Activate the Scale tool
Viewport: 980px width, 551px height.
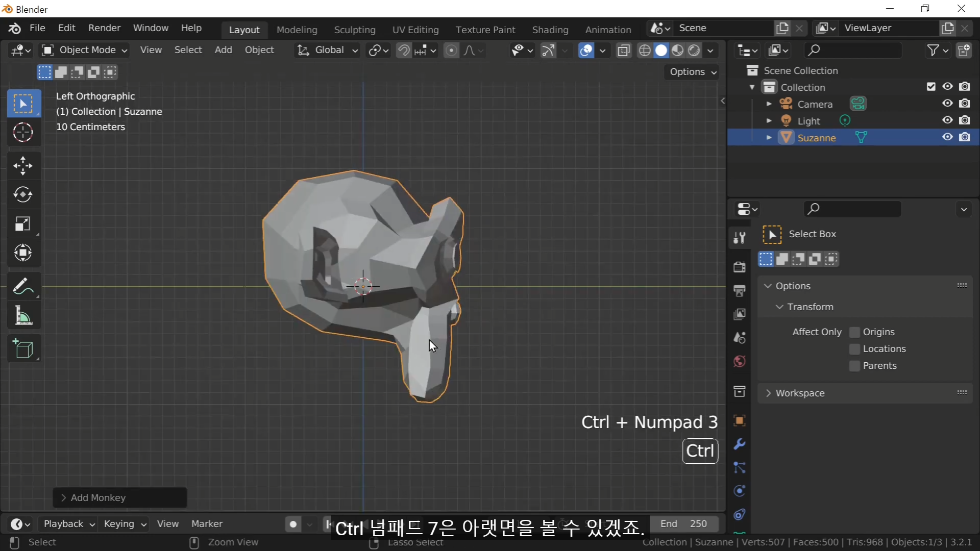[x=23, y=224]
